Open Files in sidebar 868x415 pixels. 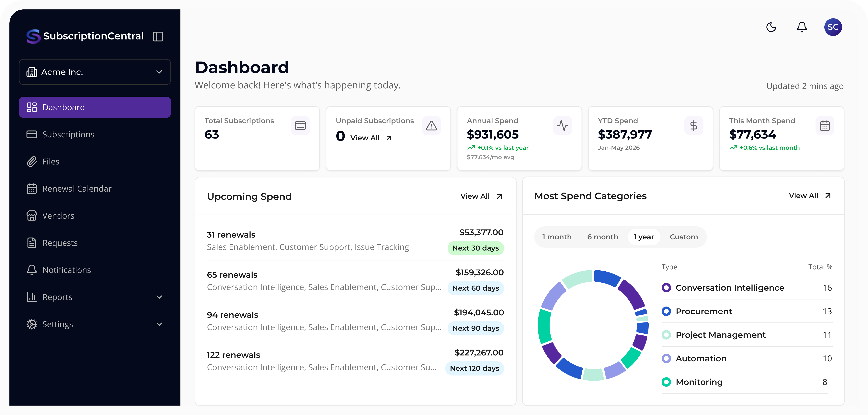click(95, 161)
